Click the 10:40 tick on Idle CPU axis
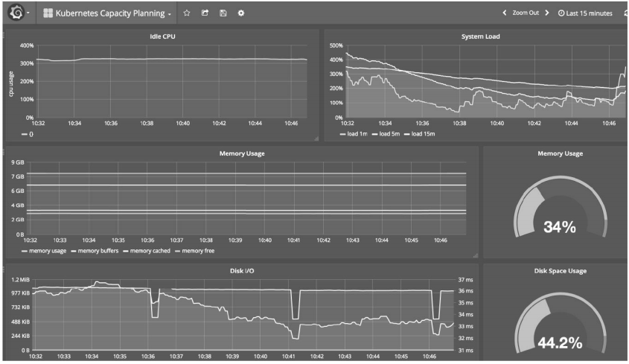The width and height of the screenshot is (629, 364). 182,124
